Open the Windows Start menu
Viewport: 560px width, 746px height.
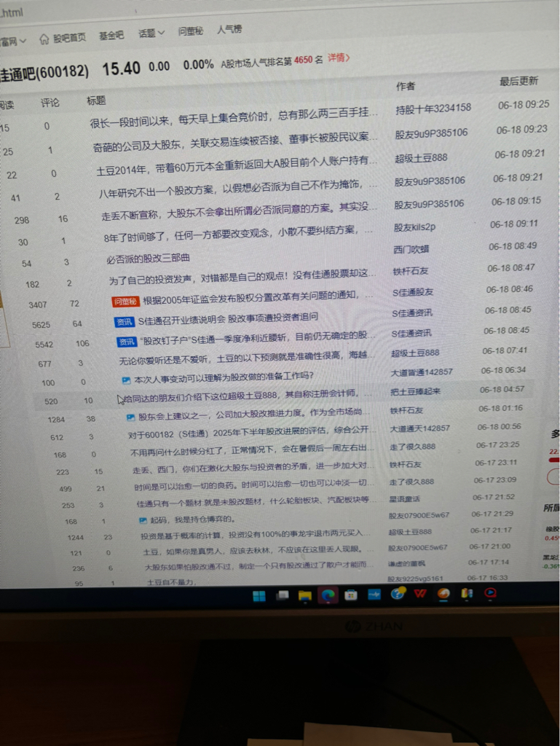click(x=259, y=597)
